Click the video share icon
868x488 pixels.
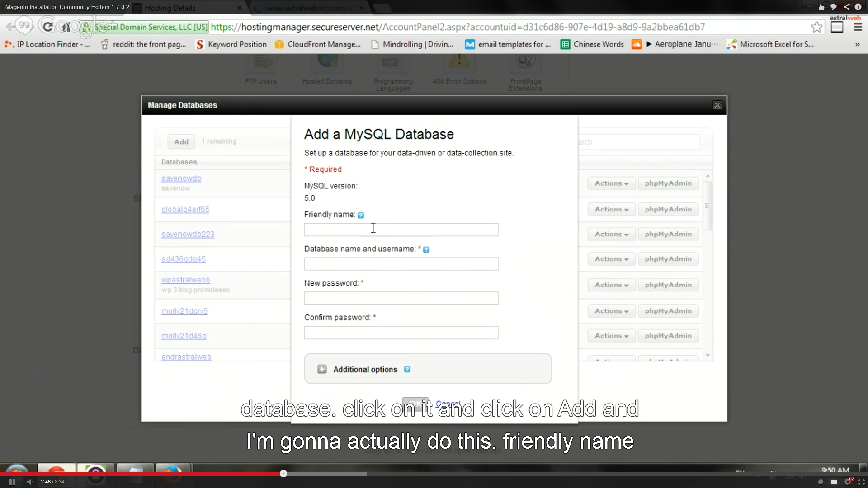coord(846,7)
